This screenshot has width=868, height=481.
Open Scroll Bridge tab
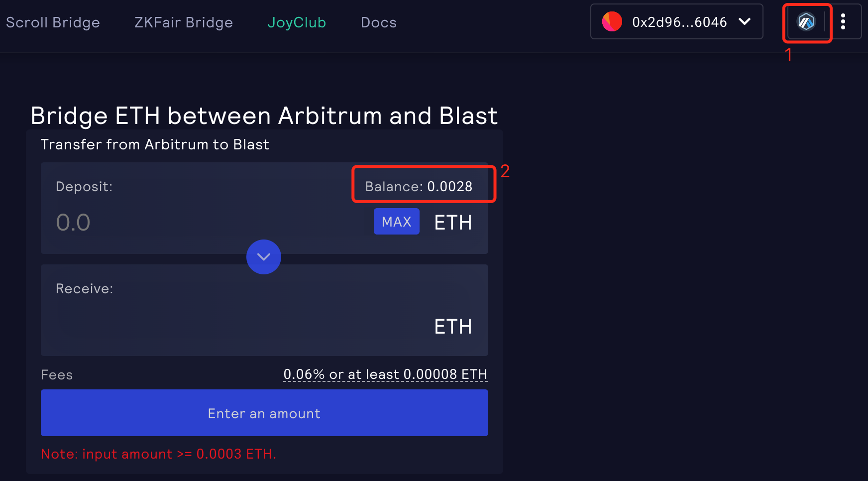point(53,22)
